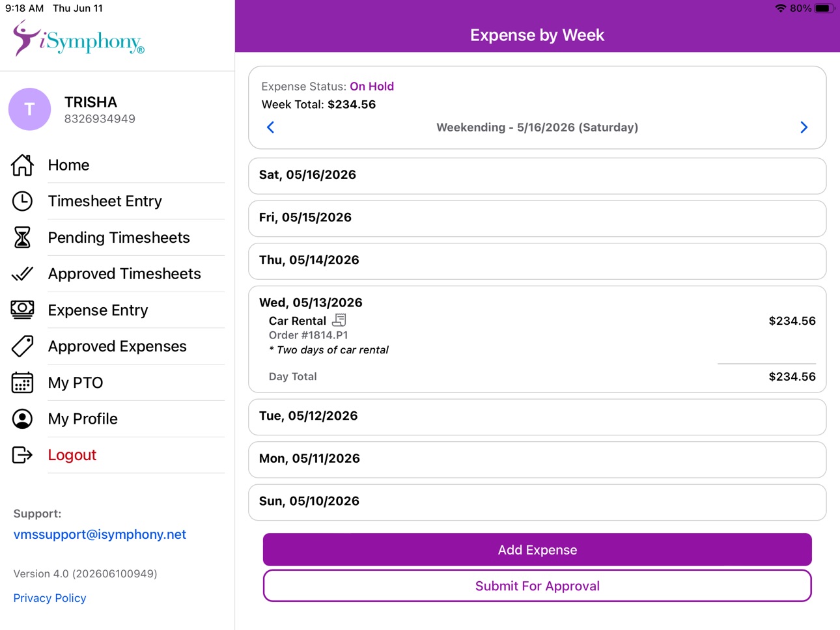Open the My PTO calendar icon
This screenshot has height=630, width=840.
22,383
